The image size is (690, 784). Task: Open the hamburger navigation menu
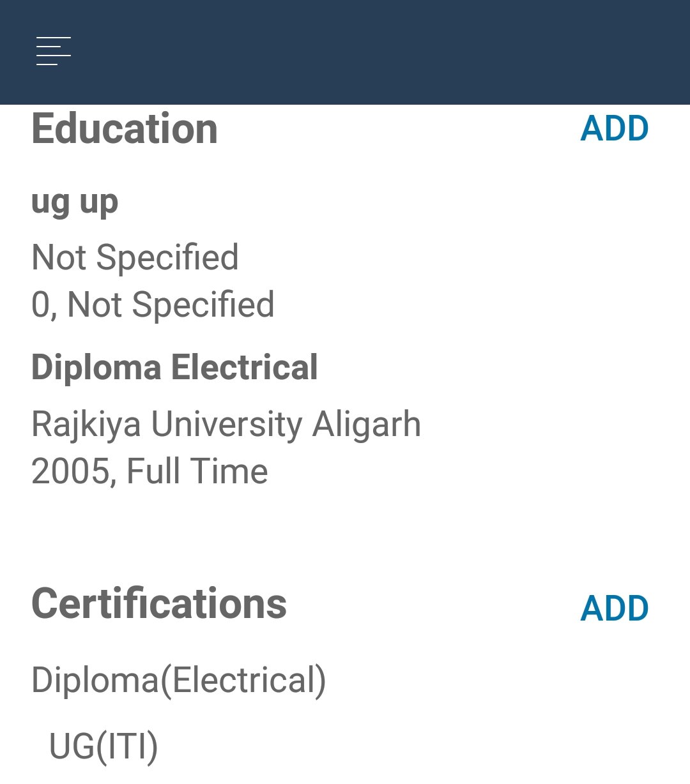click(53, 51)
